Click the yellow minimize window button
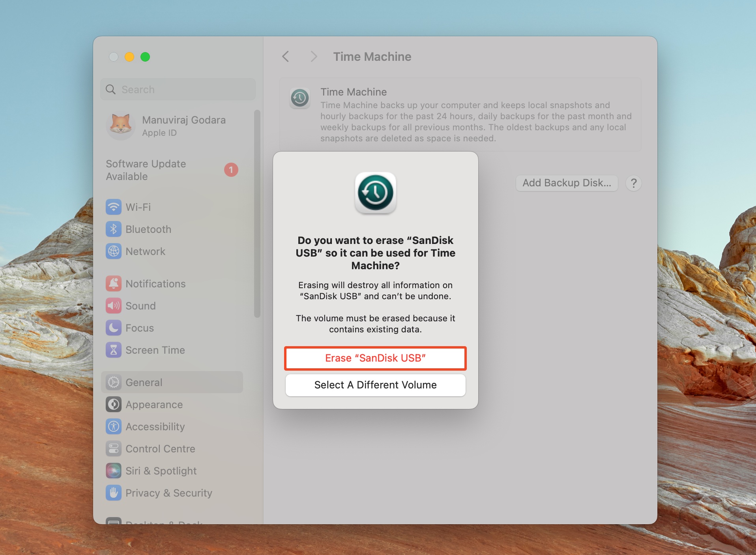Screen dimensions: 756x555 tap(129, 57)
